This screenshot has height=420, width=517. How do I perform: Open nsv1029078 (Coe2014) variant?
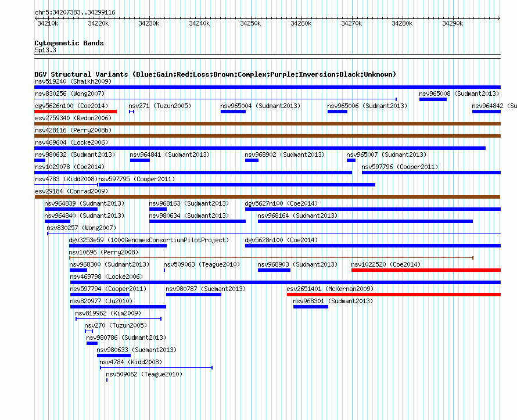point(70,167)
